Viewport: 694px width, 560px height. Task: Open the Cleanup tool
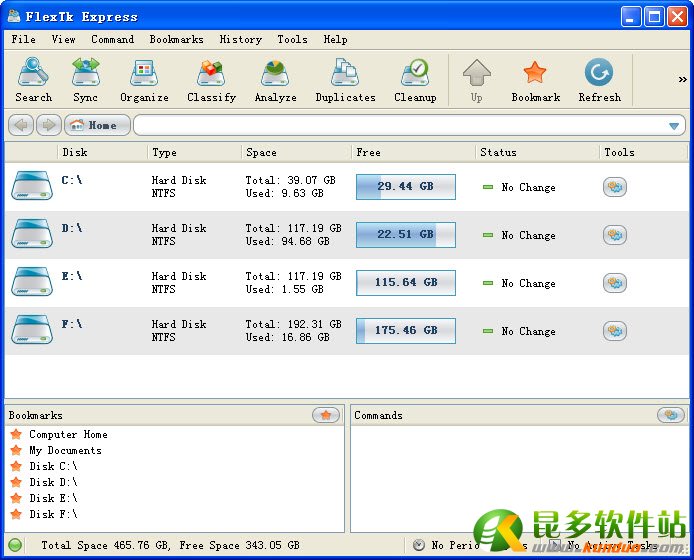(x=414, y=79)
